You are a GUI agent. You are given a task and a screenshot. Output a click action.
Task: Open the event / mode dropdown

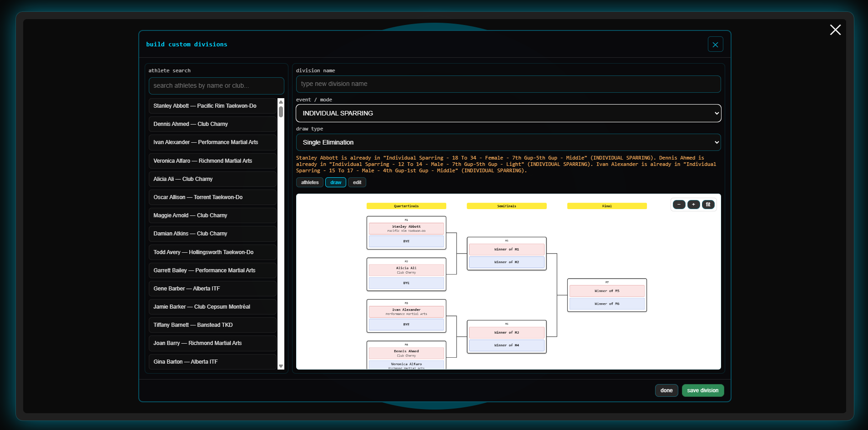tap(508, 113)
